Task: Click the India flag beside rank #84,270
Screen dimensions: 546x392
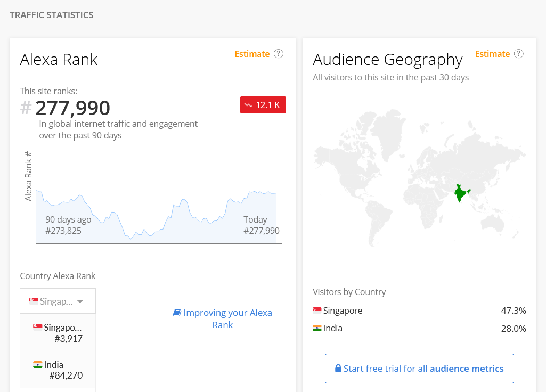Action: [x=37, y=365]
